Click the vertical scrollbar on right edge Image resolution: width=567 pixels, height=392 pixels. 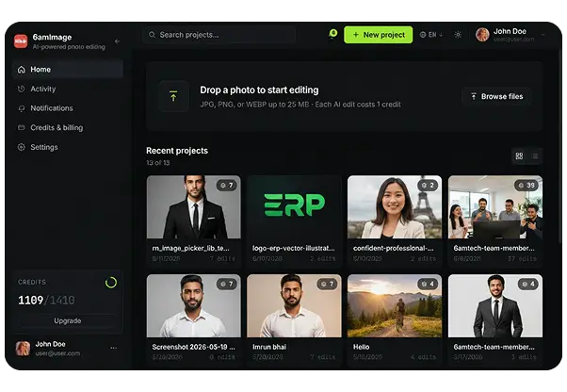click(559, 145)
